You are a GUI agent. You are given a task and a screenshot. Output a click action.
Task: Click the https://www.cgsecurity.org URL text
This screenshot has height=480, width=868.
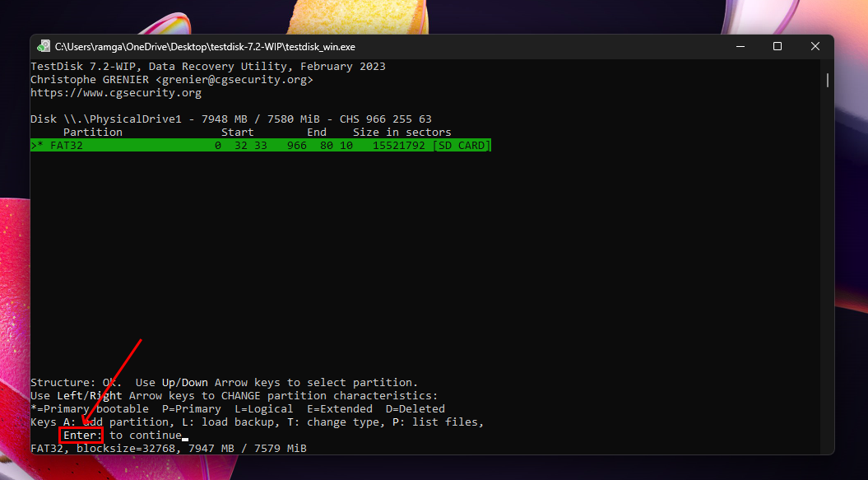pos(116,92)
